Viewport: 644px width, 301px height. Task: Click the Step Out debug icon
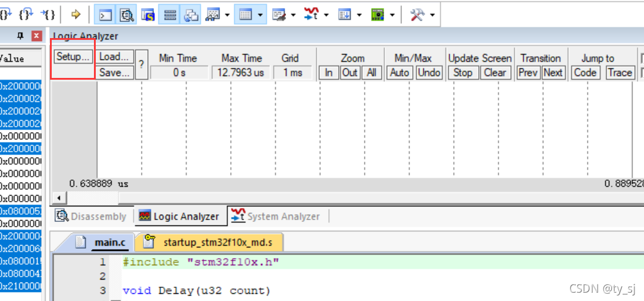[26, 15]
